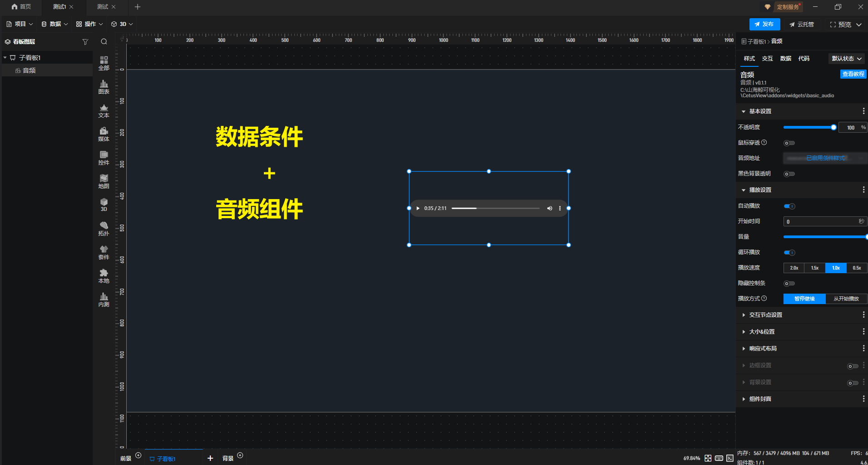Open the 地图 (map) component category
This screenshot has height=465, width=868.
104,181
